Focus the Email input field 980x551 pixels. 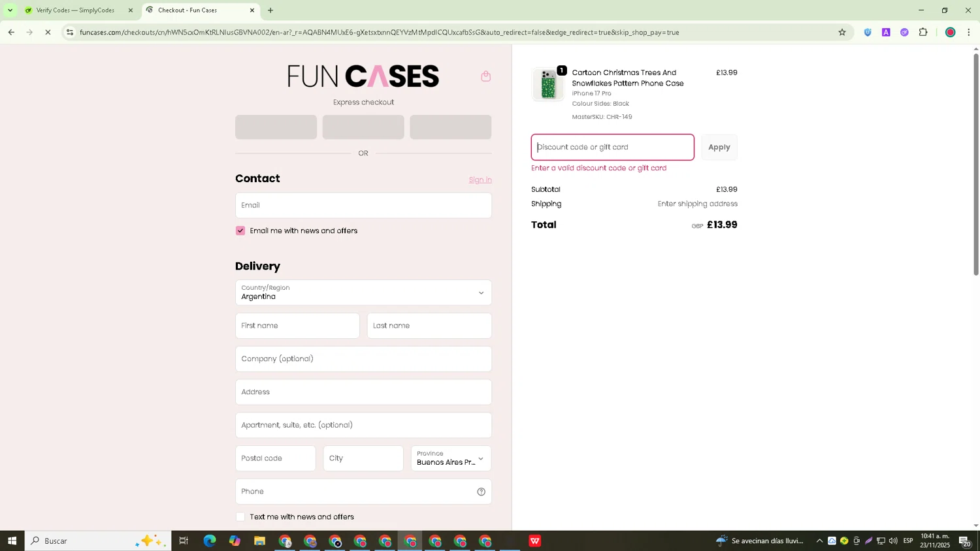[363, 205]
